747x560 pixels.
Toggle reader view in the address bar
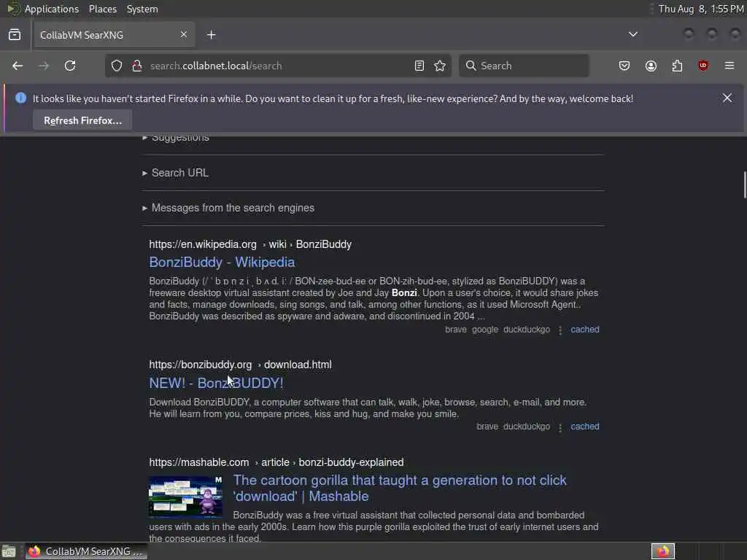pos(419,66)
